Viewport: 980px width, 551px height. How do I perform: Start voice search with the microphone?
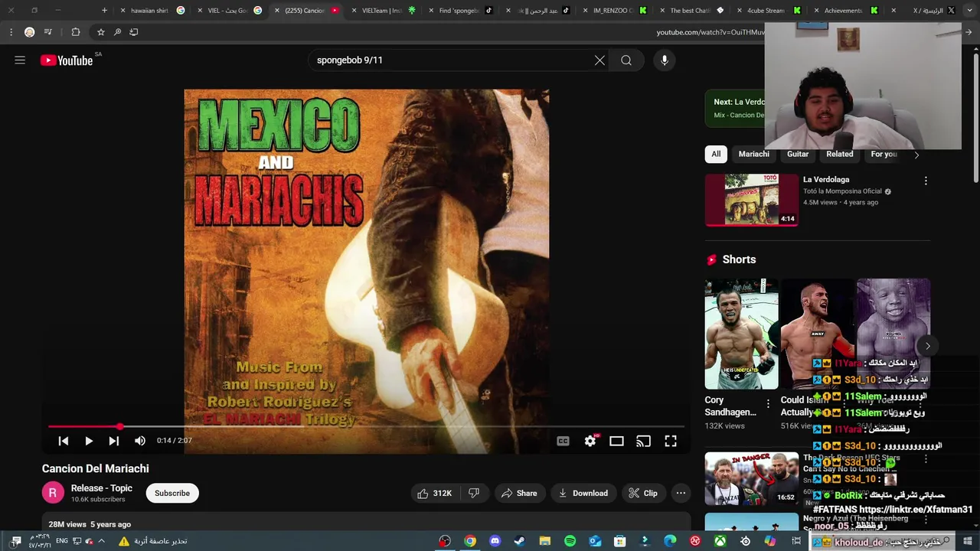pos(665,60)
